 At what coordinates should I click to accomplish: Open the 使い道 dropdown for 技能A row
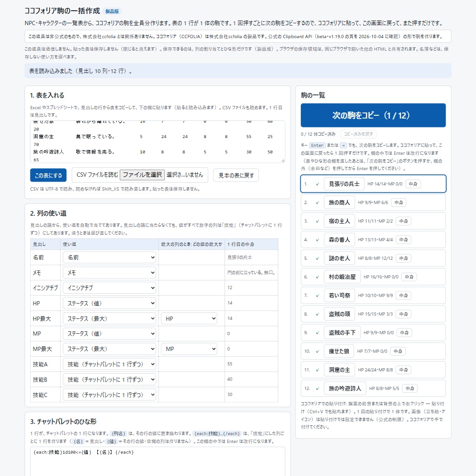point(109,364)
